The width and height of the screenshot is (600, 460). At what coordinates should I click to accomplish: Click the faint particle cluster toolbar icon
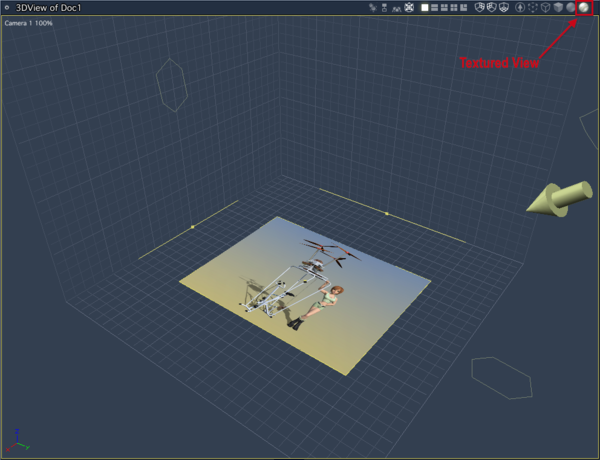click(372, 8)
